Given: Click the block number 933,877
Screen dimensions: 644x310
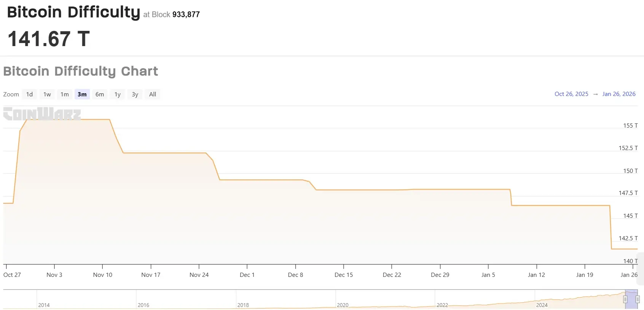Looking at the screenshot, I should point(186,14).
